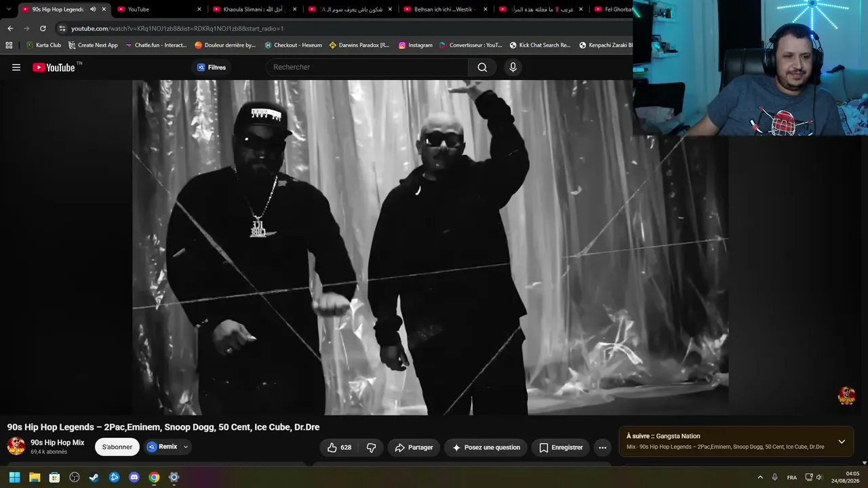Mute the 90s Hip Hop Legends tab
Screen dimensions: 868x488
tap(93, 9)
